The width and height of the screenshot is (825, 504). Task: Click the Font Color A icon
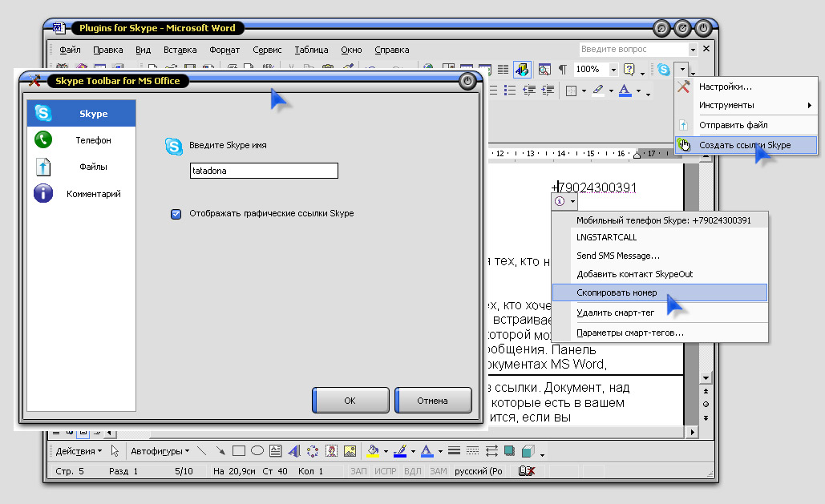point(625,91)
